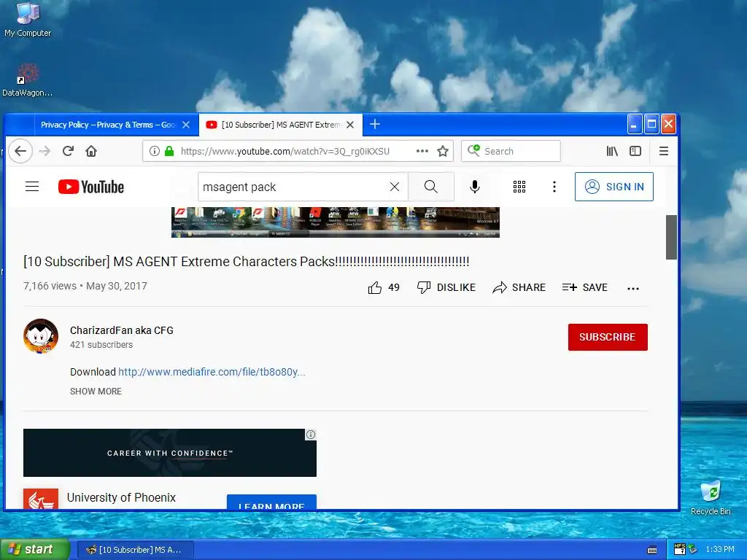Click the Firefox address bar URL

coord(285,152)
